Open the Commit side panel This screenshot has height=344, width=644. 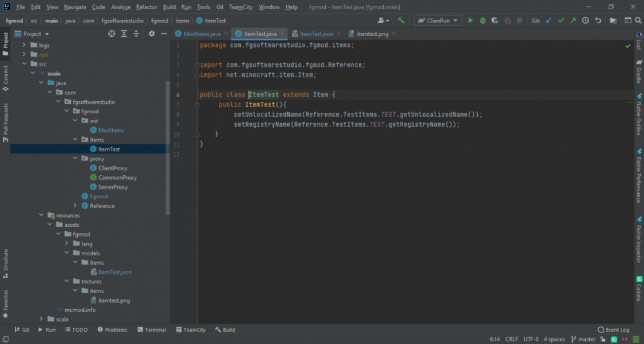[x=5, y=78]
